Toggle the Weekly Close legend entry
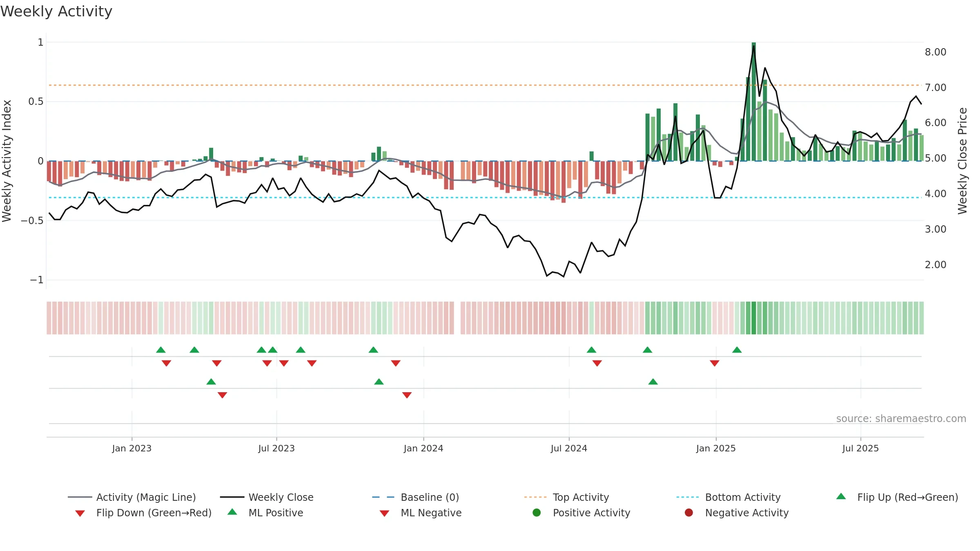Screen dimensions: 980x551 point(267,497)
